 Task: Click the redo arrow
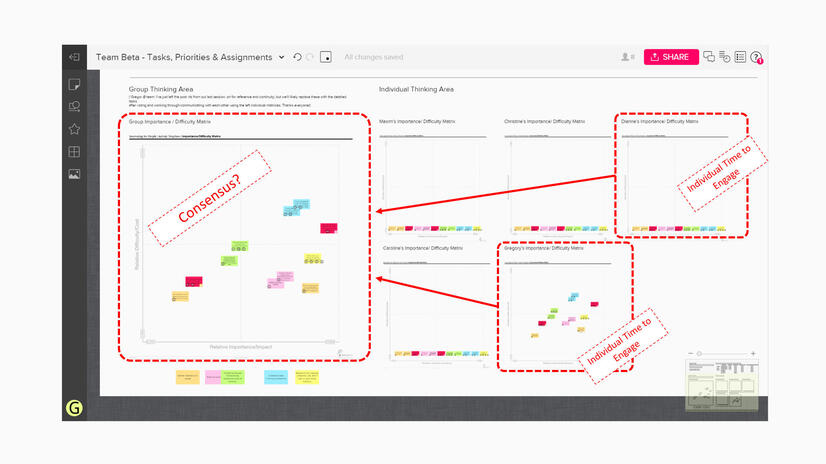click(x=310, y=57)
